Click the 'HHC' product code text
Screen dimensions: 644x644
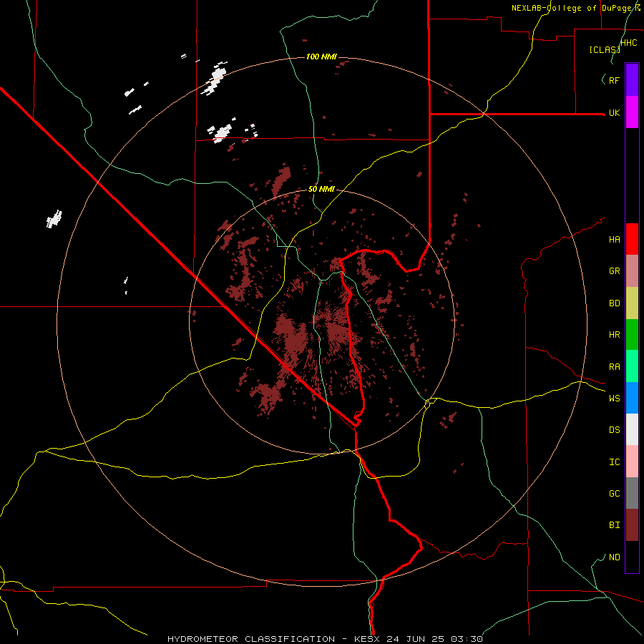(x=628, y=43)
